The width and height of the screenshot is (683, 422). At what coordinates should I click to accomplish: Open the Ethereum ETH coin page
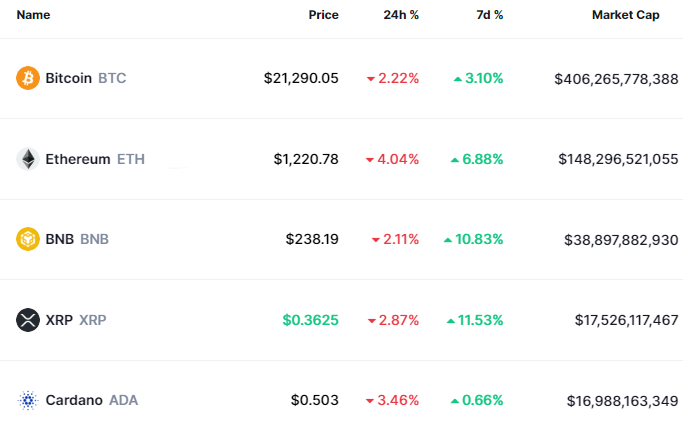tap(95, 159)
